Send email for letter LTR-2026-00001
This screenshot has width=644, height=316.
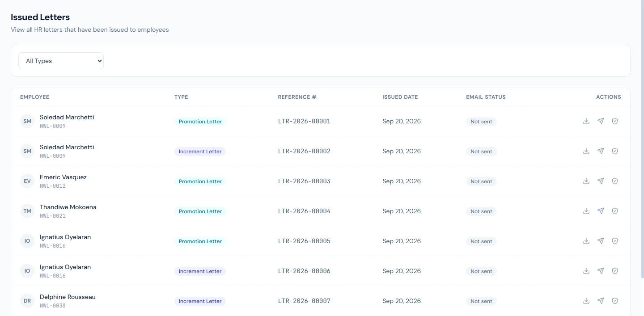tap(601, 121)
